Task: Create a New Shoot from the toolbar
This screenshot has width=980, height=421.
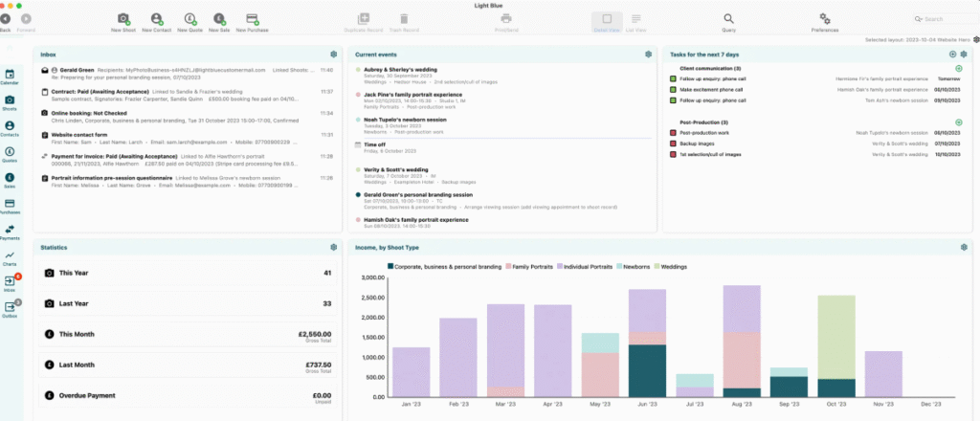Action: (122, 19)
